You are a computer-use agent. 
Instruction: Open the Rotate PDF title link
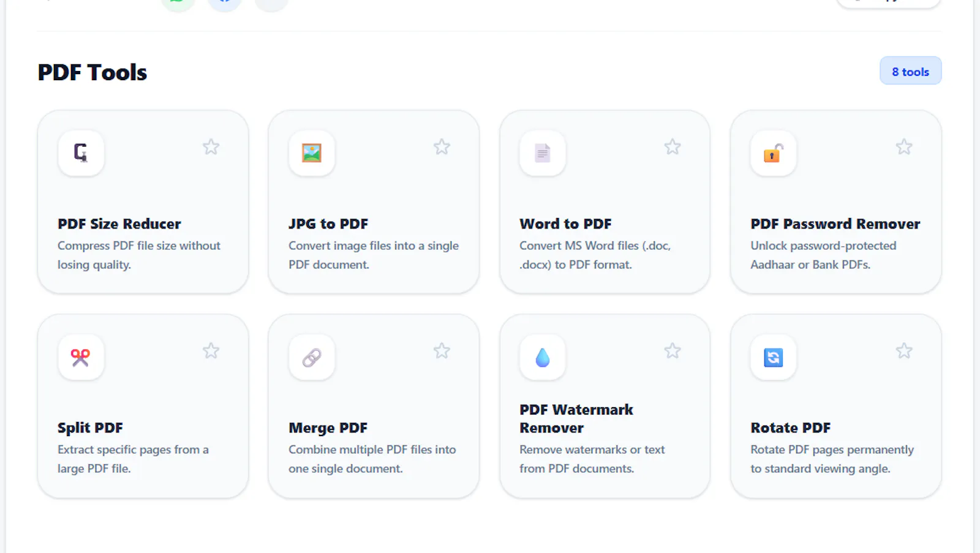[x=791, y=428]
